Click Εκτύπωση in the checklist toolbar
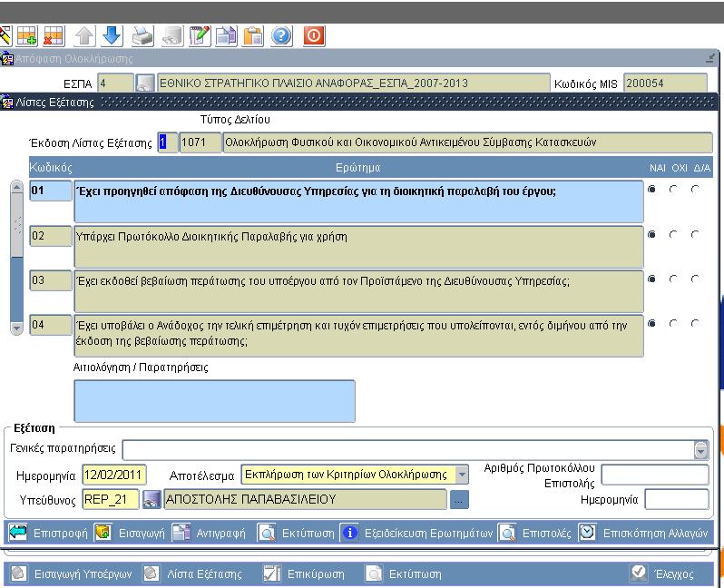Screen dimensions: 724x588 coord(296,533)
